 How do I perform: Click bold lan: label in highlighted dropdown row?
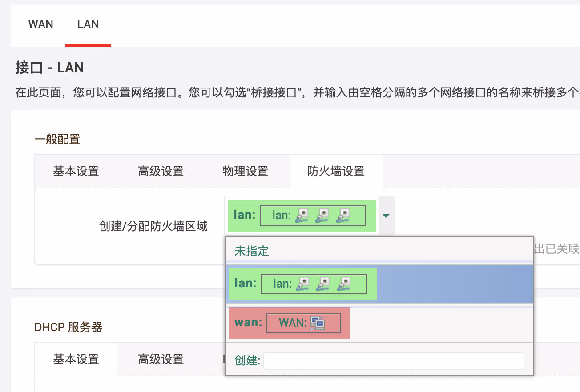point(245,284)
